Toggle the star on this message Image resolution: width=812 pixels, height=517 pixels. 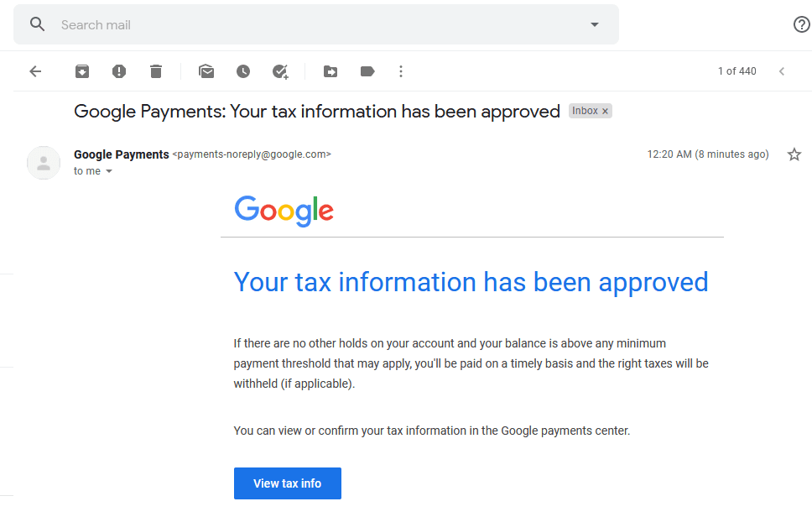[x=794, y=154]
